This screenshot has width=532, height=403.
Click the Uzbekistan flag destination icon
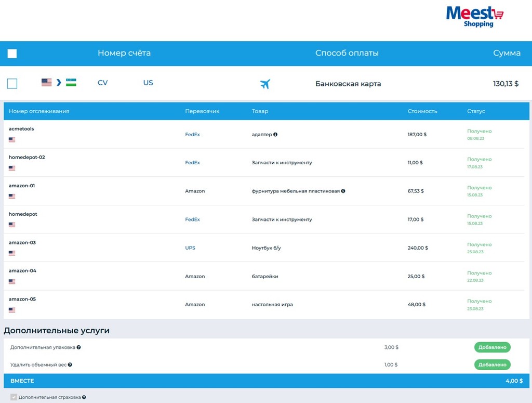coord(71,83)
